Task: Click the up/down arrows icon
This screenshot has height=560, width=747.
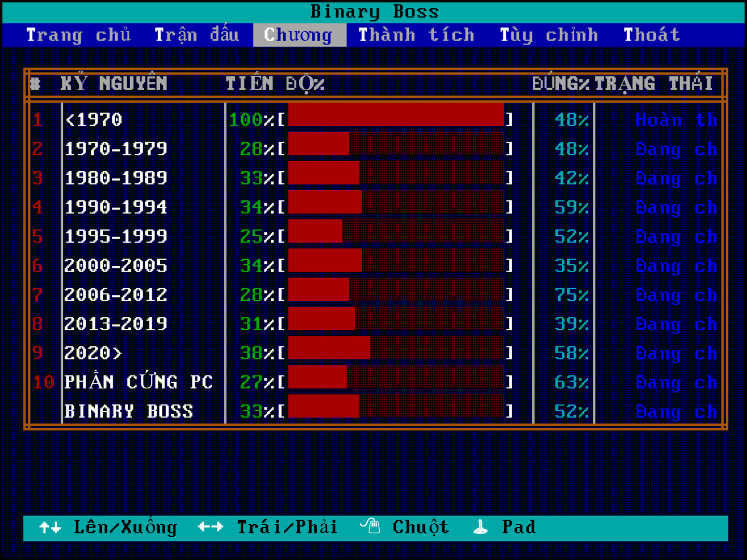Action: (x=50, y=528)
